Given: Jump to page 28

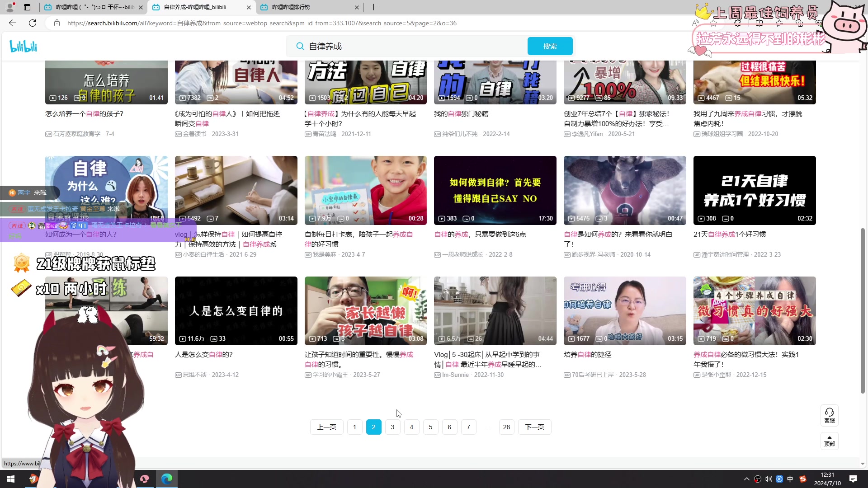Looking at the screenshot, I should point(506,427).
